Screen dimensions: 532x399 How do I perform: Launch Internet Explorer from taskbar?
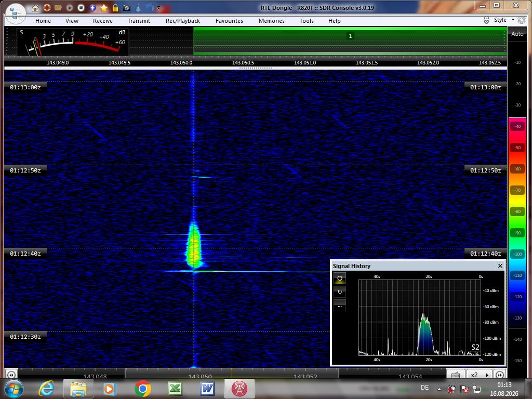point(46,389)
